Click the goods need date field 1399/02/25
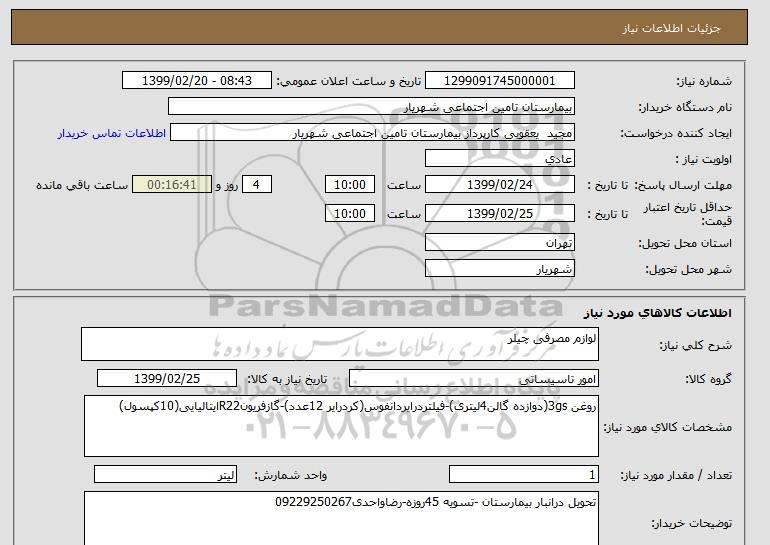Screen dimensions: 770x545 (167, 379)
